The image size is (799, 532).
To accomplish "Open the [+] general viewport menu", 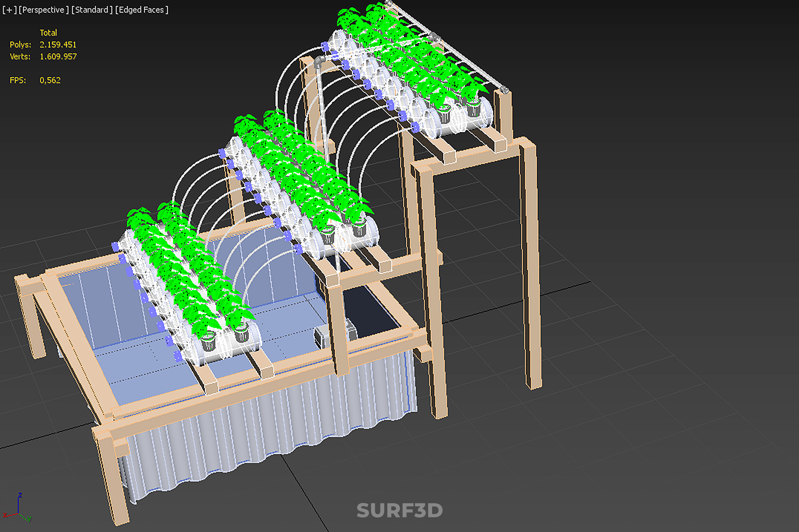I will tap(9, 10).
